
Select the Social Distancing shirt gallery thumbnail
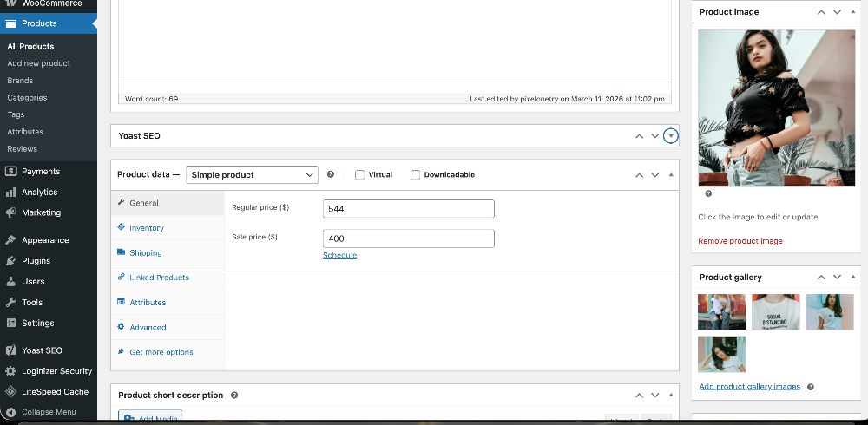coord(775,312)
